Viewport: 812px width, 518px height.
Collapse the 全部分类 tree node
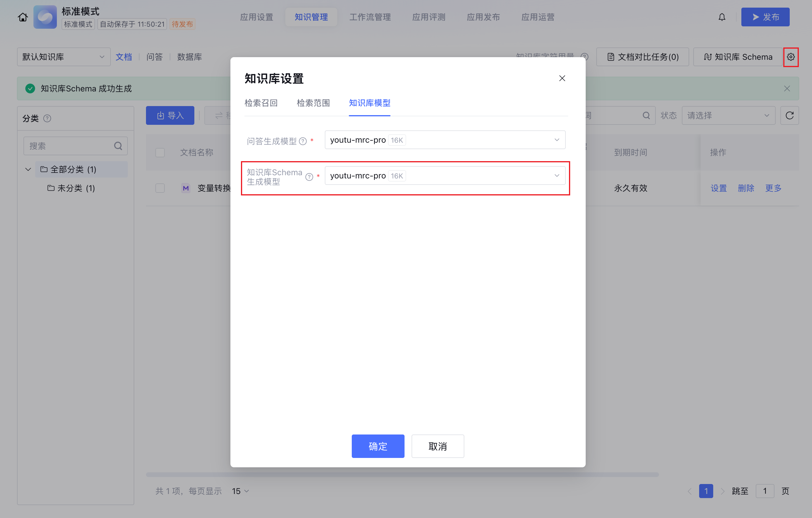[x=28, y=169]
